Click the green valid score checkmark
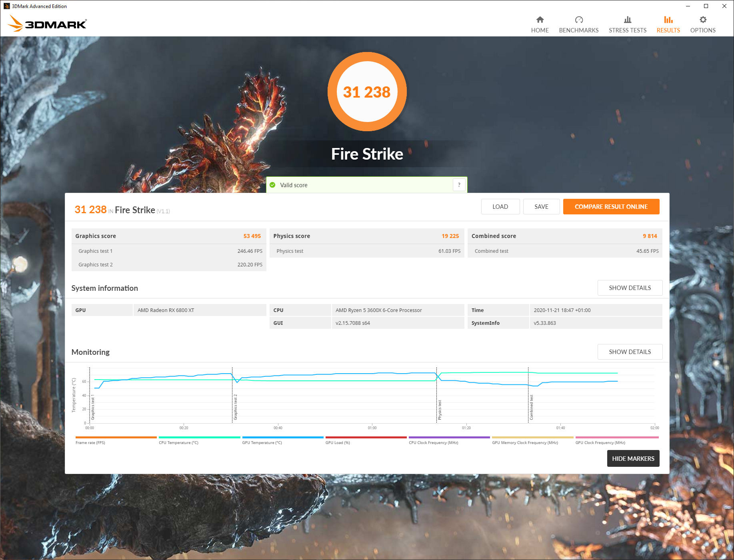This screenshot has height=560, width=734. point(272,185)
